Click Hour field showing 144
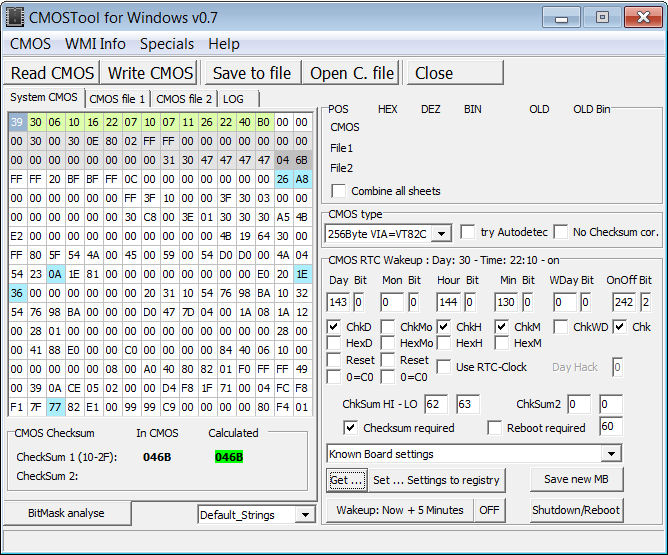This screenshot has height=555, width=668. click(448, 302)
